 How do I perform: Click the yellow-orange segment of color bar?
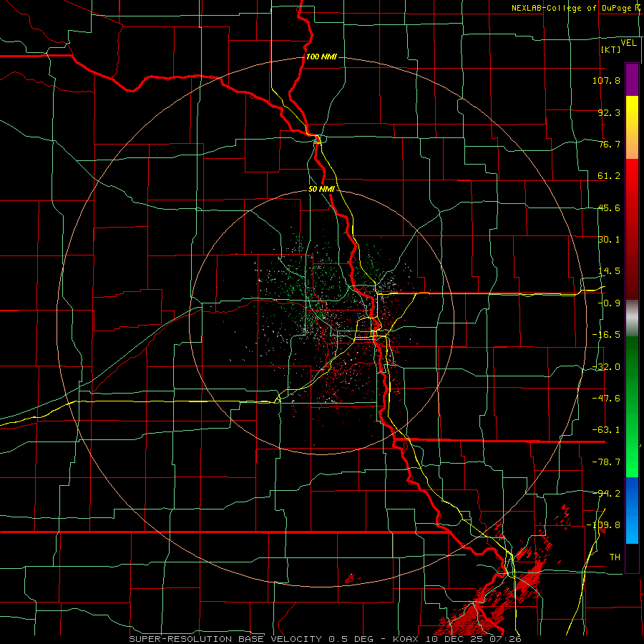(632, 127)
